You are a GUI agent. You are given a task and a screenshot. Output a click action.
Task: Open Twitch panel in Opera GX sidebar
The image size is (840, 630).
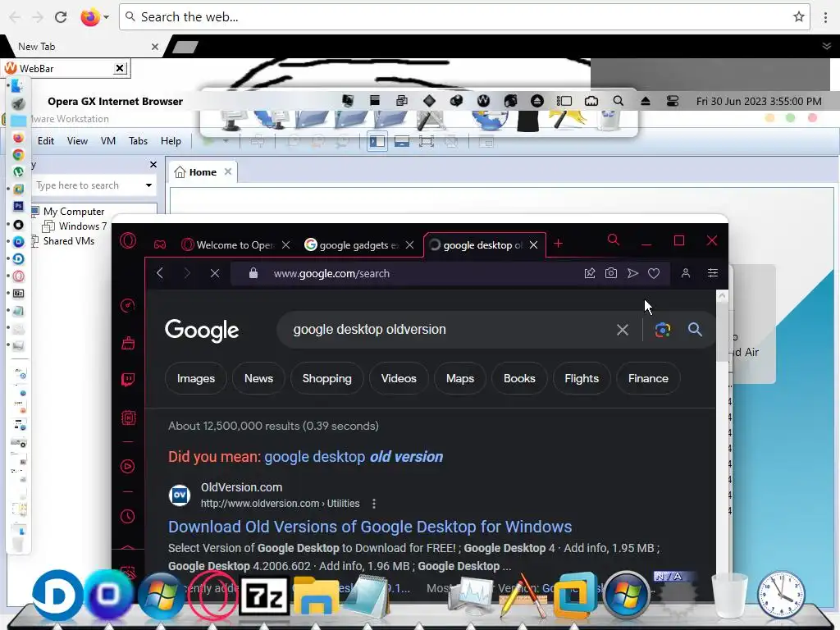pos(127,380)
